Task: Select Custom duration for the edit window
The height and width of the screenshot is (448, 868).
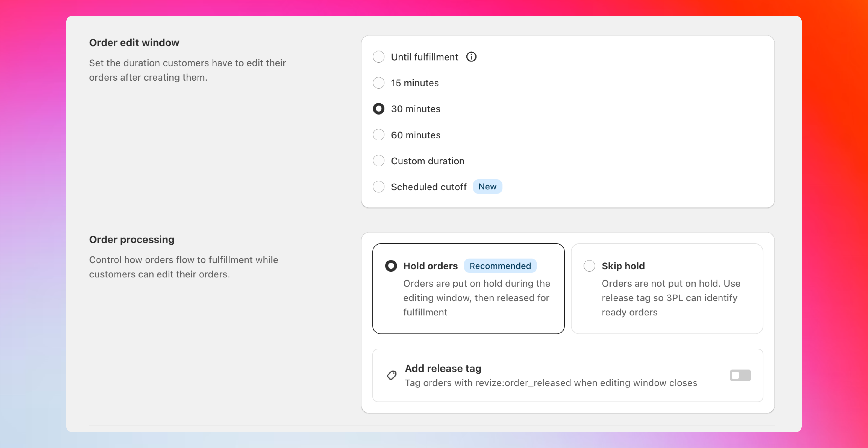Action: click(378, 161)
